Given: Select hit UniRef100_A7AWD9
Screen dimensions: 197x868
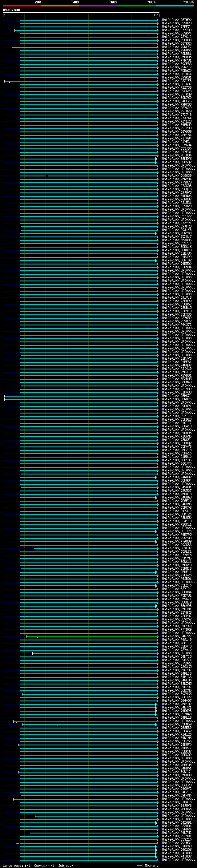Looking at the screenshot, I should pyautogui.click(x=177, y=542).
